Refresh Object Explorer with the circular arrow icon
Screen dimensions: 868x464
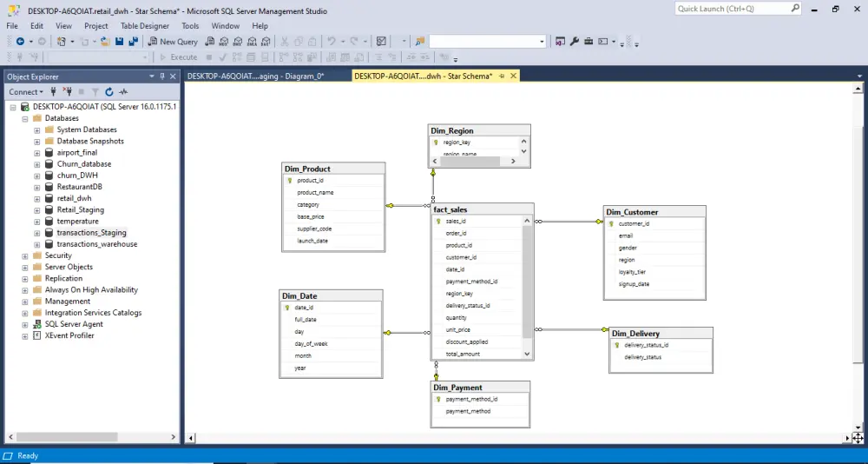(109, 92)
